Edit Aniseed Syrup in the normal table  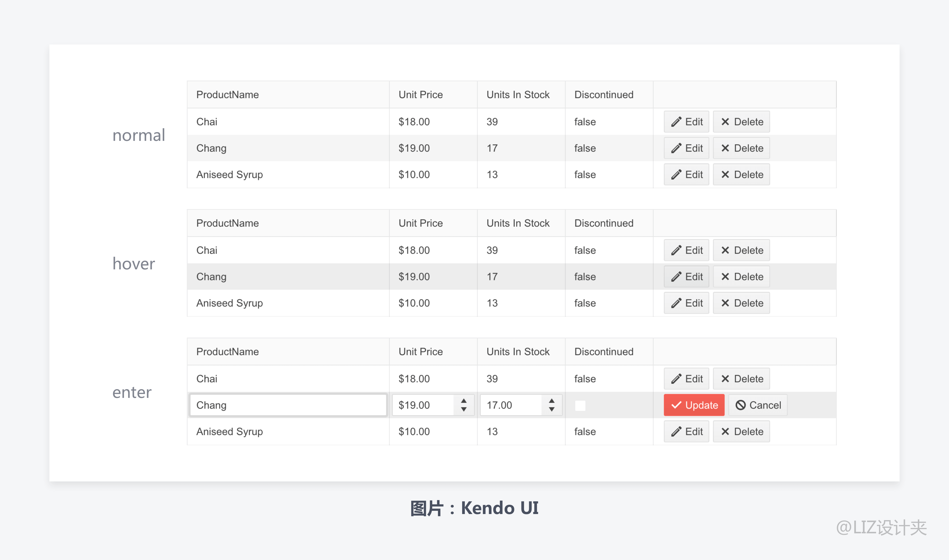point(686,174)
